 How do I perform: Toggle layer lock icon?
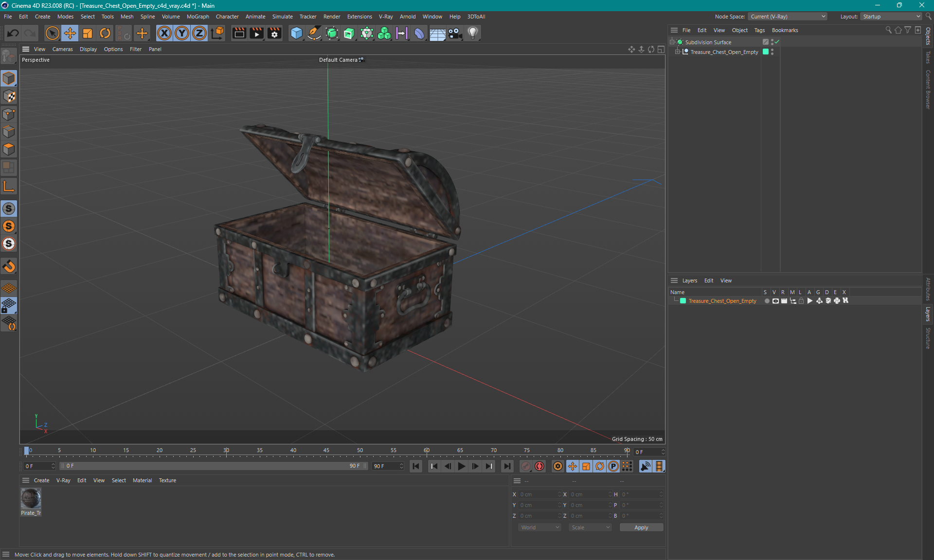click(x=801, y=301)
